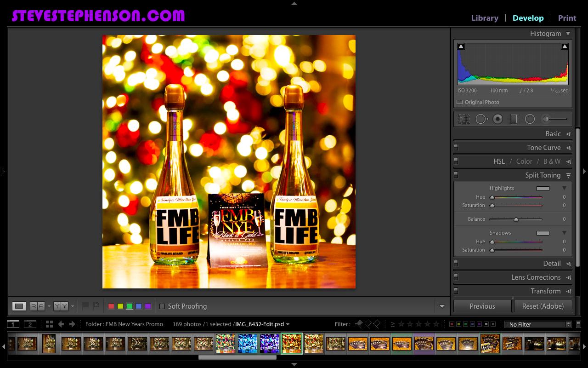Expand Highlights color picker triangle
The image size is (588, 368).
(565, 188)
